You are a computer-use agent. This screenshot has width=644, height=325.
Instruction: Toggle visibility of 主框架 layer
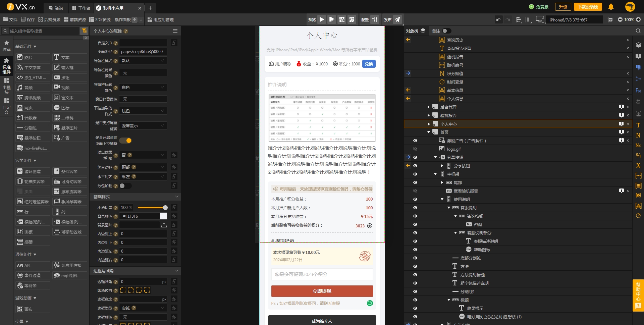(x=415, y=174)
